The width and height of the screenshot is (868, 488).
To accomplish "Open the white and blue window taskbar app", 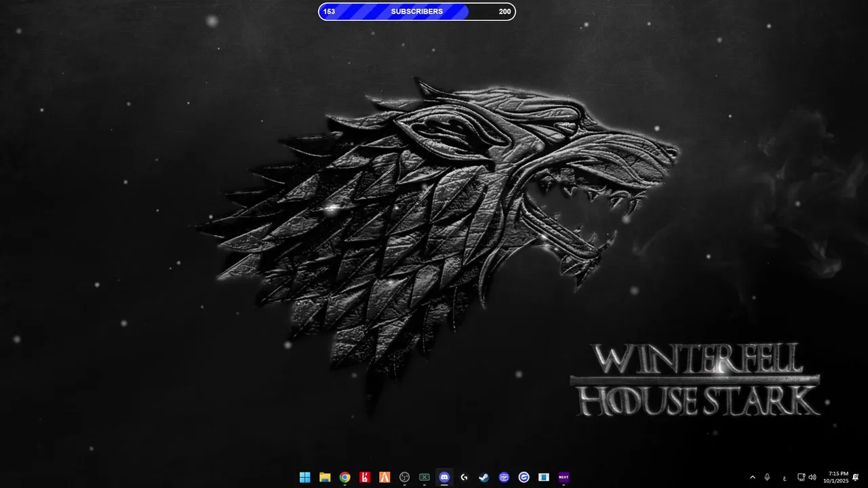I will [x=543, y=477].
